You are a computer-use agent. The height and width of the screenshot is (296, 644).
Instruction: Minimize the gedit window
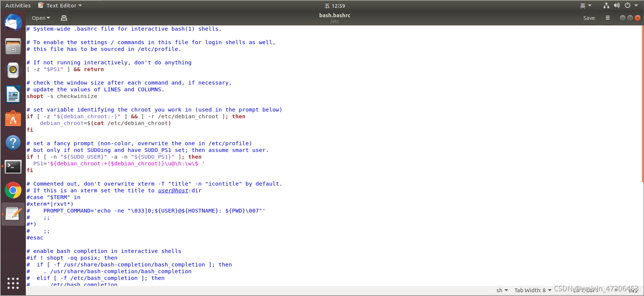coord(623,18)
